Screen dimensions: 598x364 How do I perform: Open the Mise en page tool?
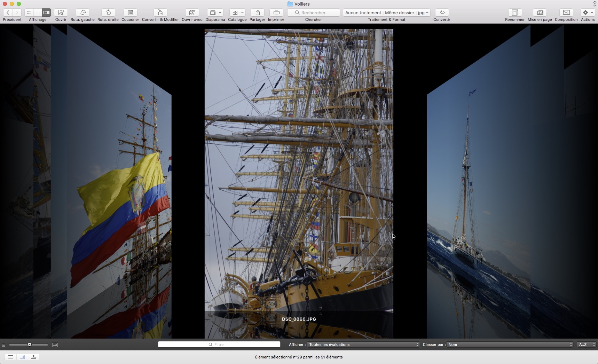click(x=540, y=13)
